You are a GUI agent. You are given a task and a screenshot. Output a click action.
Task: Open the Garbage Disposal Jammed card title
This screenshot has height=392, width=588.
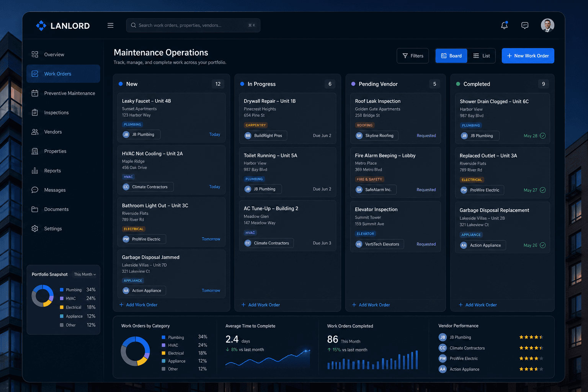pyautogui.click(x=150, y=257)
